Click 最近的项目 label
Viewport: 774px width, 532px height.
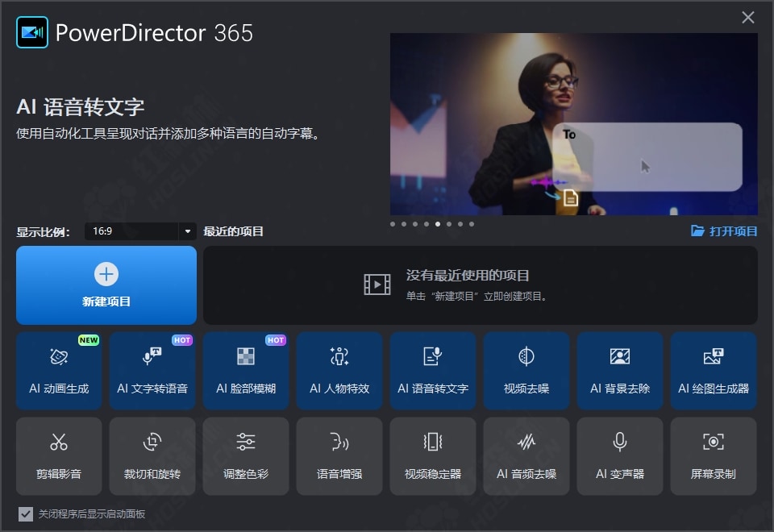pyautogui.click(x=233, y=231)
